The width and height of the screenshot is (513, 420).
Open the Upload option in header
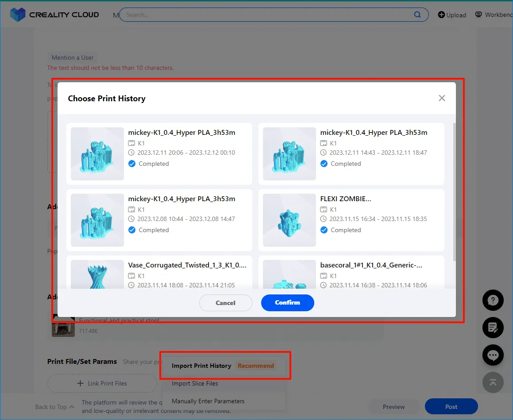pos(452,15)
